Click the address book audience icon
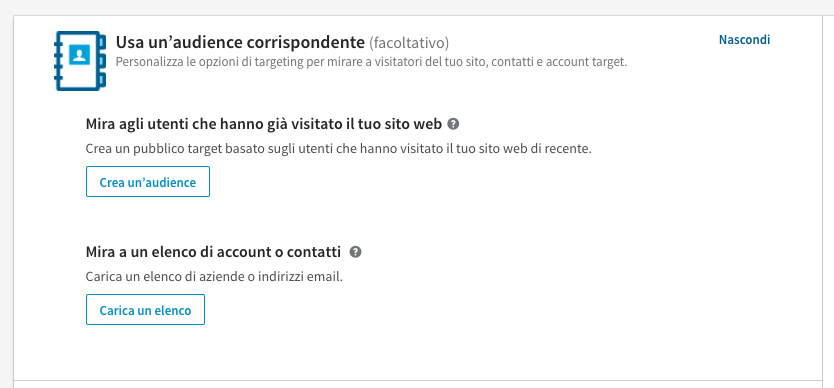The image size is (834, 388). point(80,61)
